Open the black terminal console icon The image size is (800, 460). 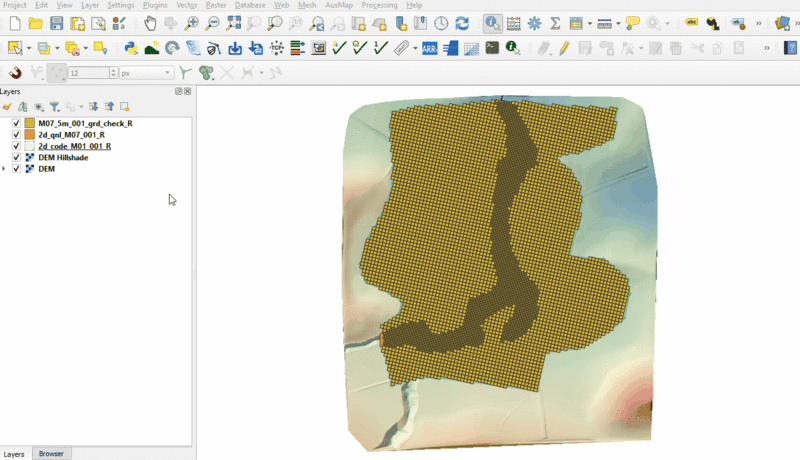point(492,48)
